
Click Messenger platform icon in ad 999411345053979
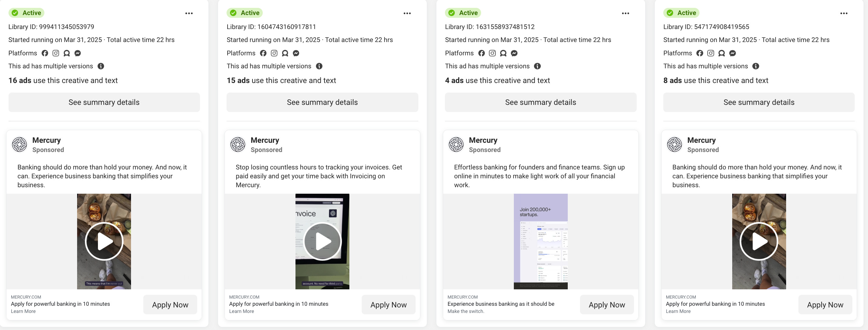click(x=78, y=53)
